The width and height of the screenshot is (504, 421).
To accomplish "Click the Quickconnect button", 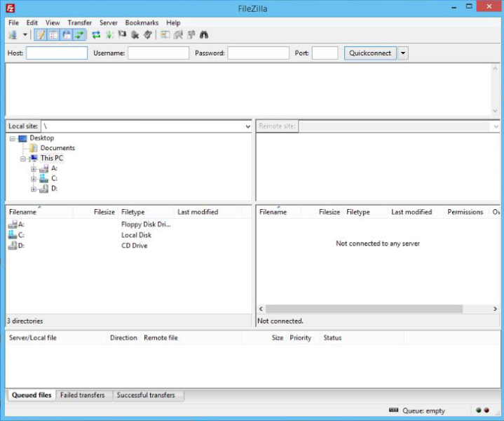I will [x=370, y=53].
